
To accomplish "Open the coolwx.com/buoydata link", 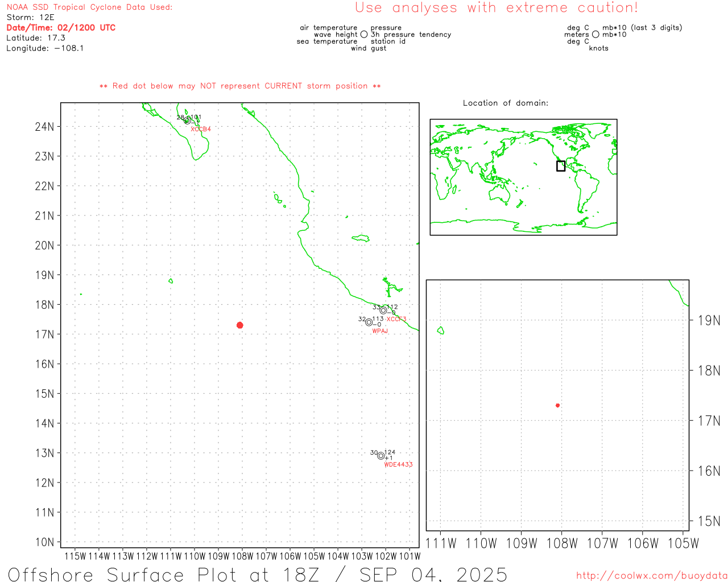I will click(x=652, y=575).
